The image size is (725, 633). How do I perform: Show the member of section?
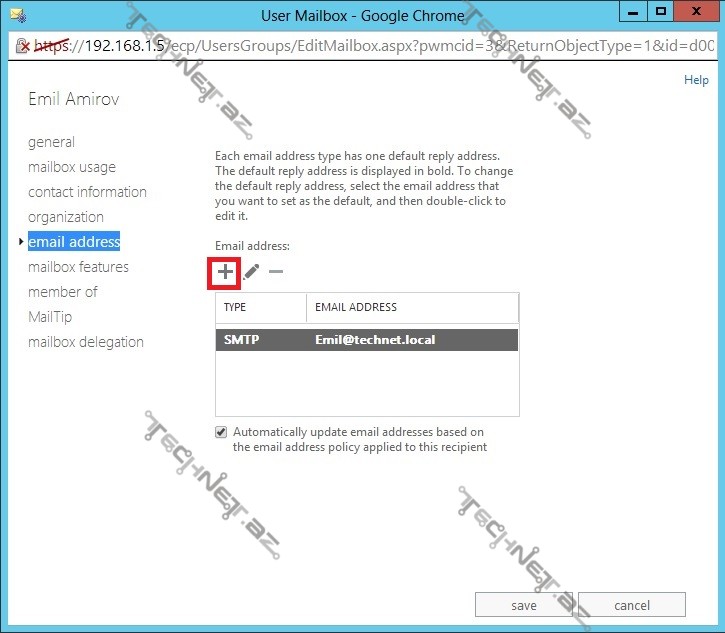coord(63,292)
